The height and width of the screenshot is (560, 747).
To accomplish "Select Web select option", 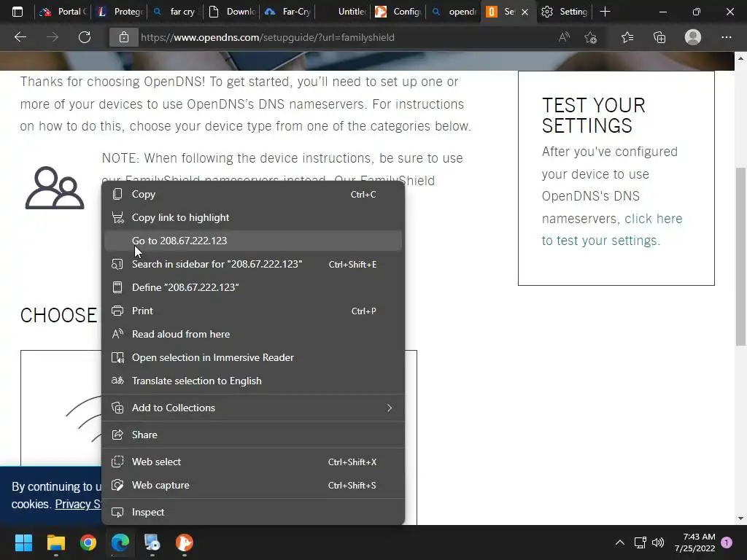I will point(253,462).
